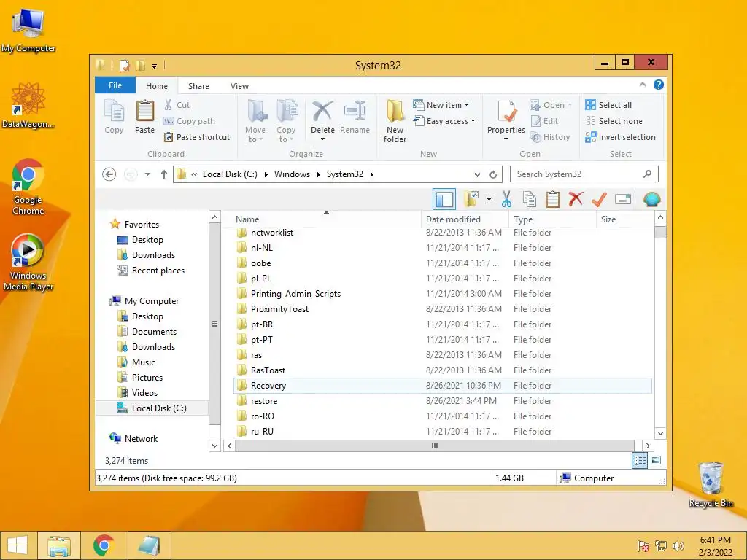
Task: Click the file list scroll-down arrow
Action: [660, 433]
